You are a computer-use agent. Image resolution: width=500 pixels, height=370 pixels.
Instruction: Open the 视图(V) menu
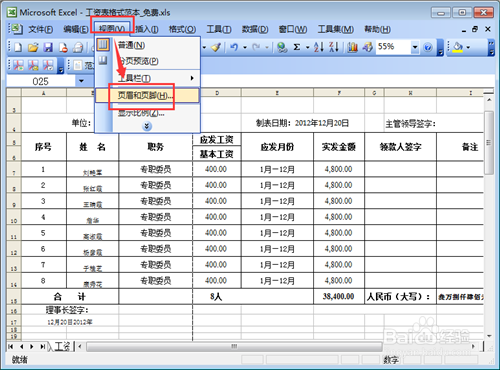click(x=112, y=29)
